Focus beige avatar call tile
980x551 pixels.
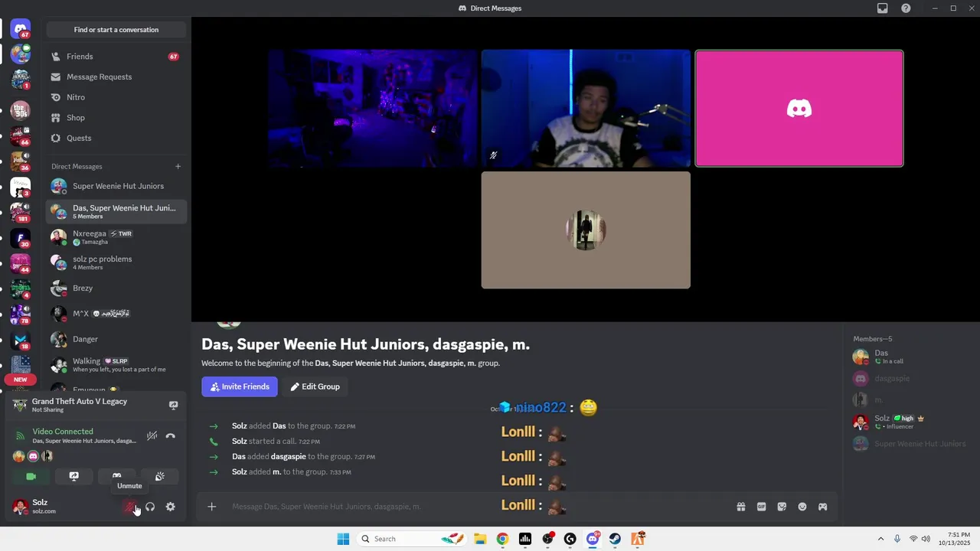pyautogui.click(x=586, y=230)
